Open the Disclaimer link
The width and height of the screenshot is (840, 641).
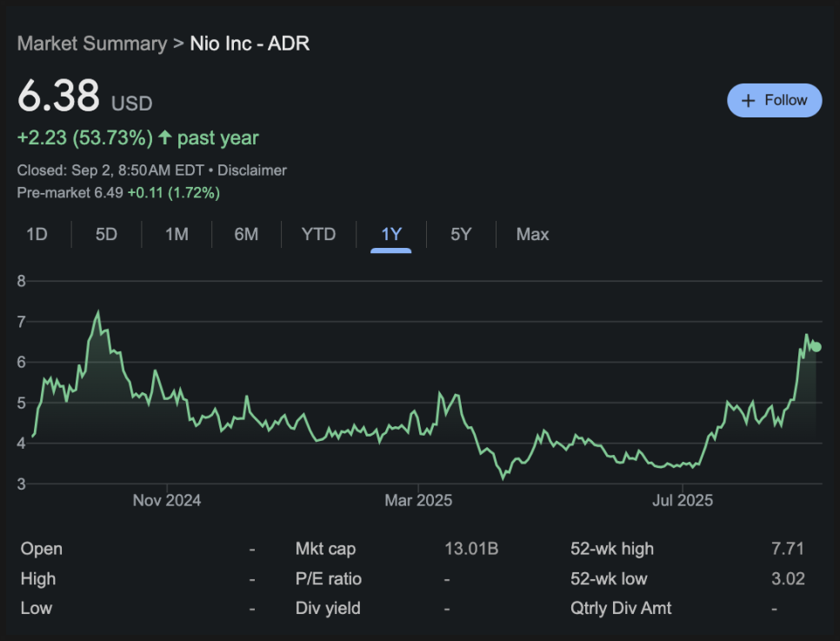point(252,170)
